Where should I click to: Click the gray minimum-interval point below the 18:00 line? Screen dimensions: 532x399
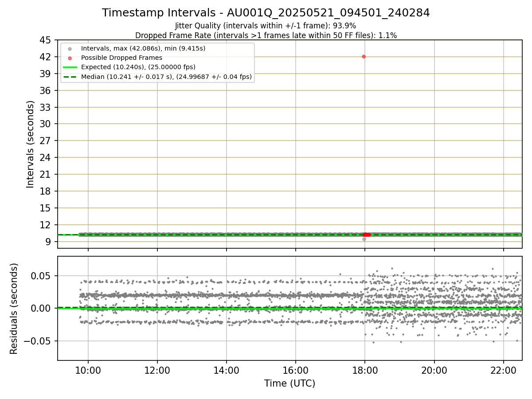[x=364, y=239]
